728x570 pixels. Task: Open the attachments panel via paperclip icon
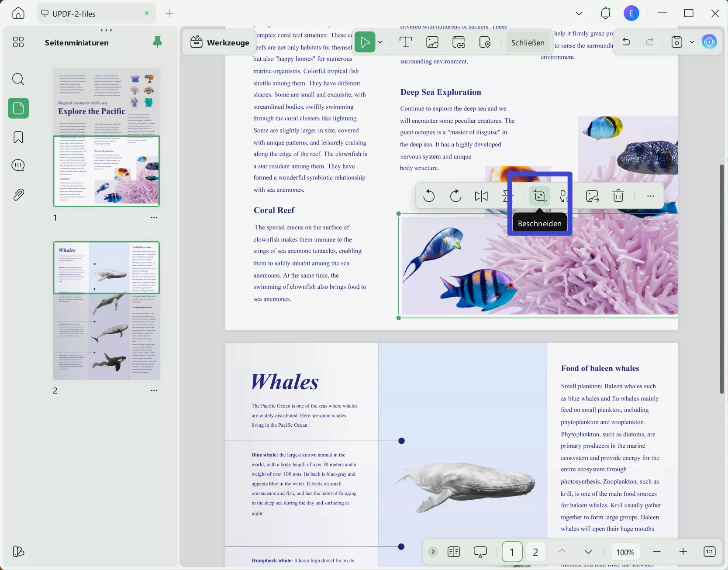pos(18,194)
